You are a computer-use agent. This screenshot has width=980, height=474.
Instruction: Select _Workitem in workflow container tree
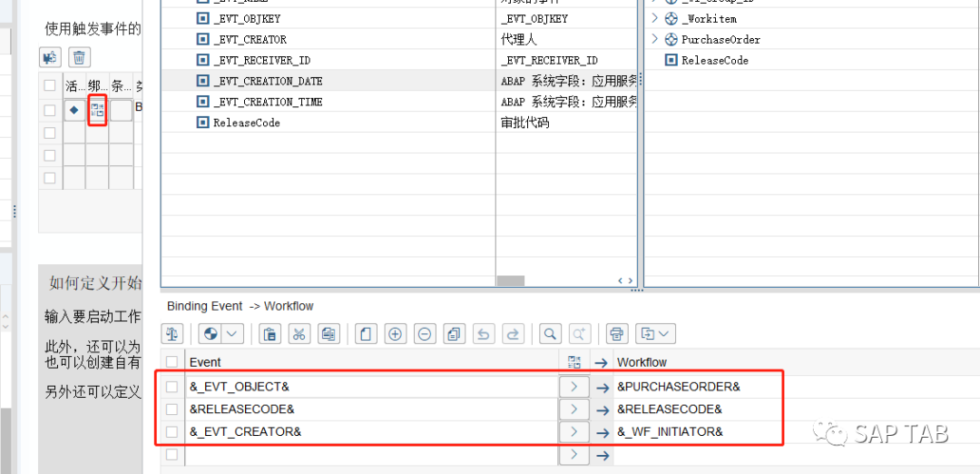click(x=709, y=19)
